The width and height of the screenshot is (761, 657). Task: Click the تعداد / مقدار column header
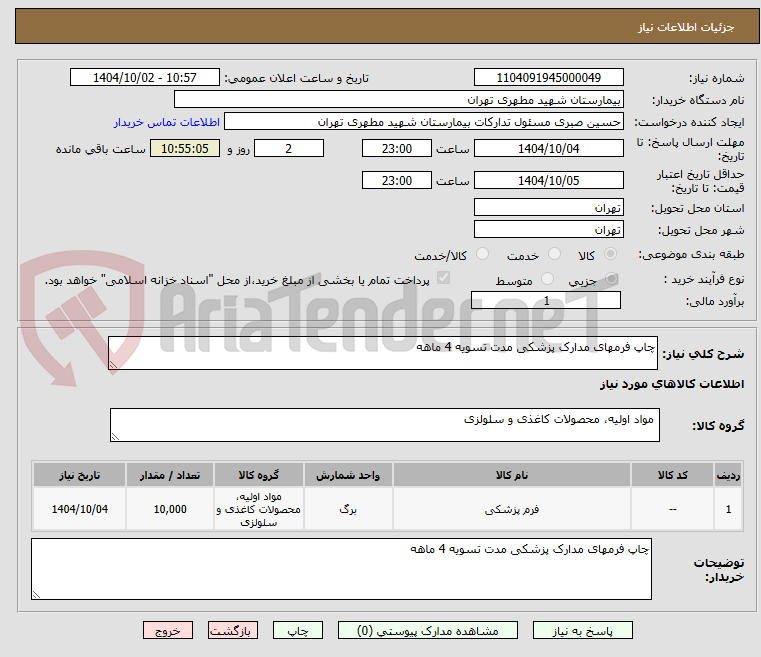tap(170, 475)
